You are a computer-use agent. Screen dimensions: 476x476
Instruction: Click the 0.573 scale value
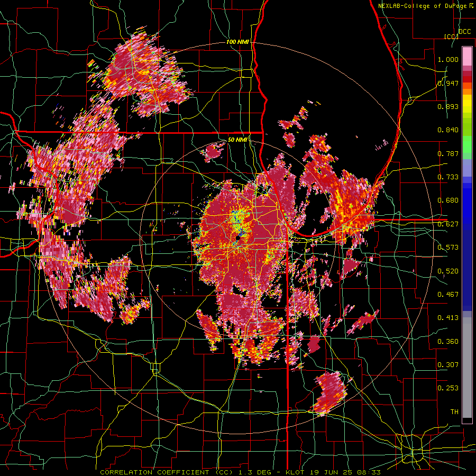[x=448, y=248]
